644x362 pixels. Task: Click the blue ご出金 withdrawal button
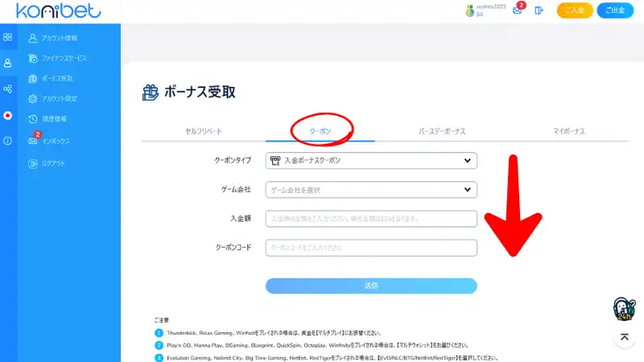pyautogui.click(x=615, y=10)
